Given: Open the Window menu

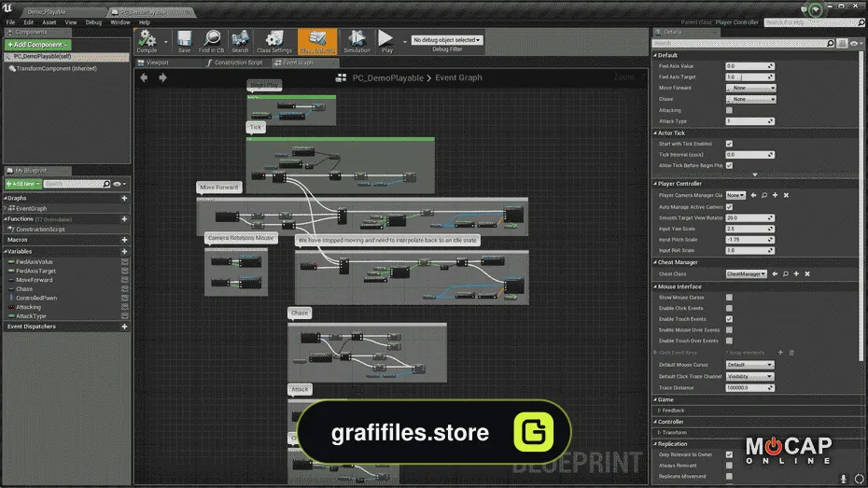Looking at the screenshot, I should pos(120,22).
